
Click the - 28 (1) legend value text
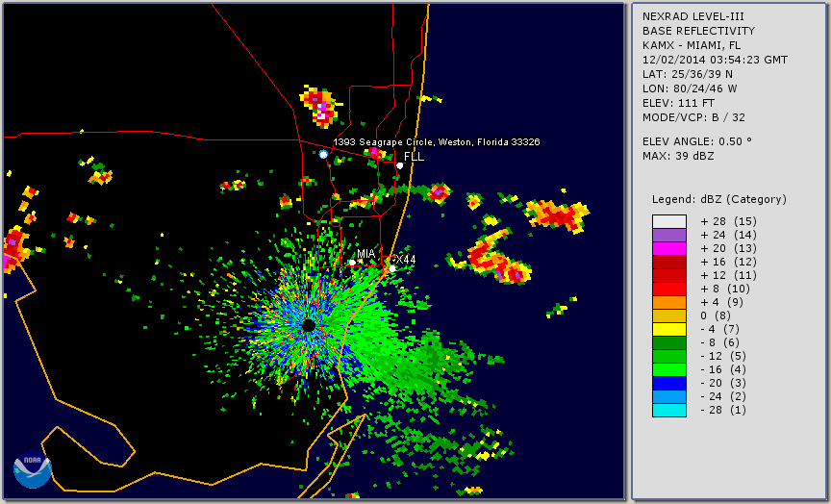click(x=723, y=410)
